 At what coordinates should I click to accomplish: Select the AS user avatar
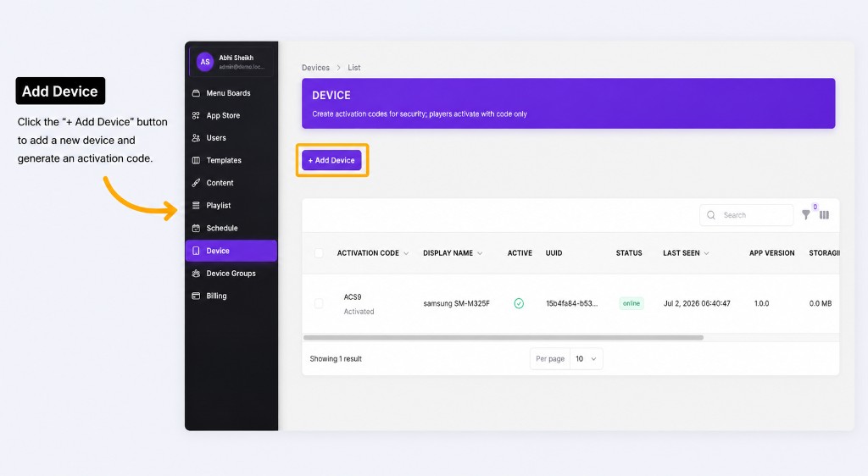tap(205, 62)
